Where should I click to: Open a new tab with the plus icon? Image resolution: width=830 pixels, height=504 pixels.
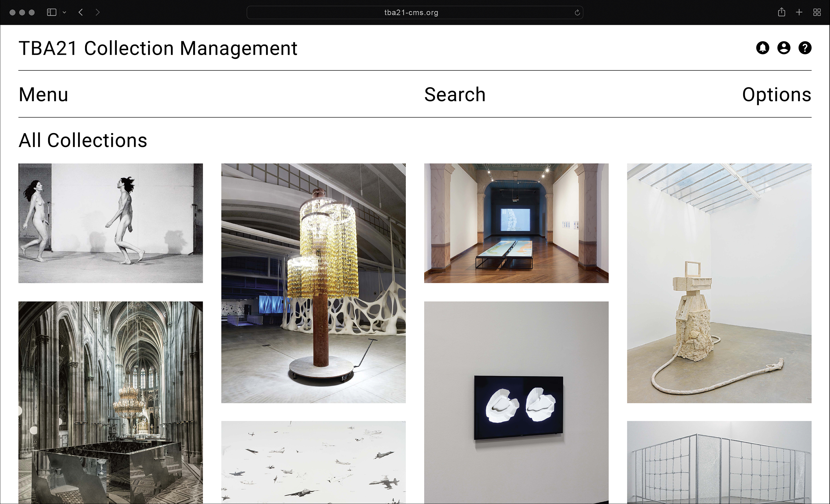click(799, 12)
